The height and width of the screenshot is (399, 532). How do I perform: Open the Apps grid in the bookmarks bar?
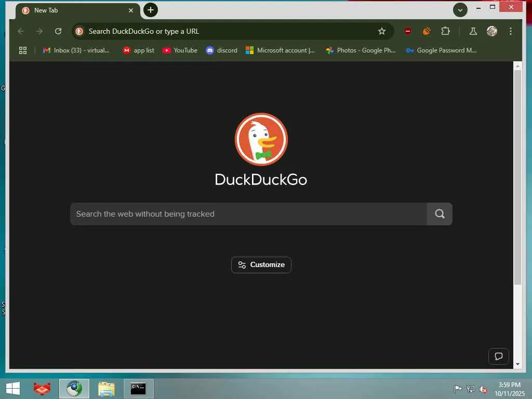(23, 50)
